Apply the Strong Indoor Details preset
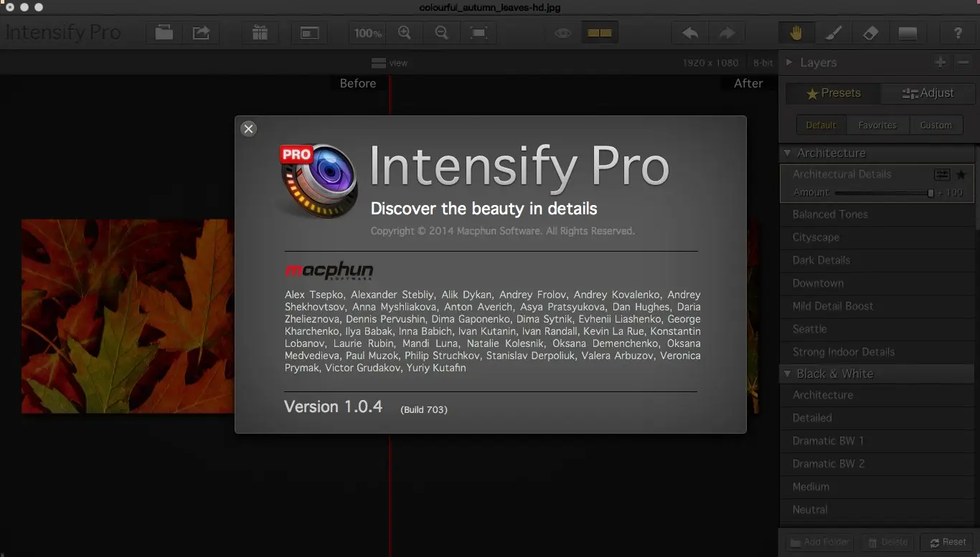Image resolution: width=980 pixels, height=557 pixels. (x=877, y=352)
